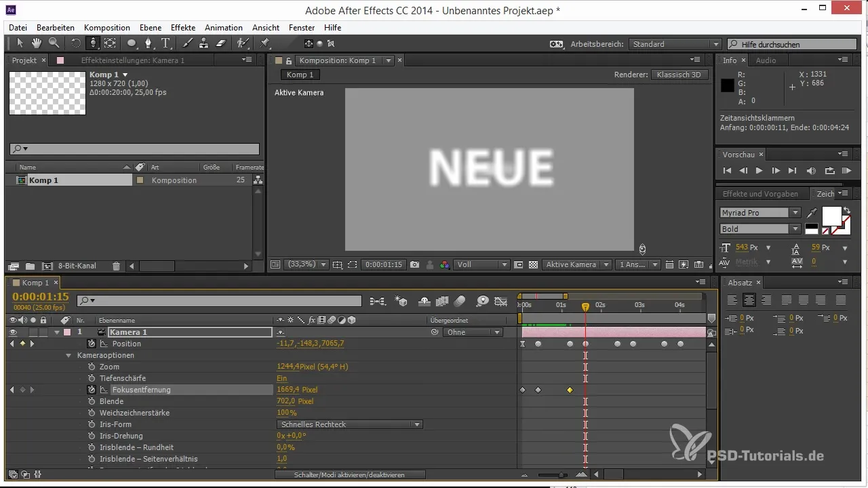Screen dimensions: 868x488
Task: Toggle the viewer lock icon in the Komposition tab
Action: [288, 60]
